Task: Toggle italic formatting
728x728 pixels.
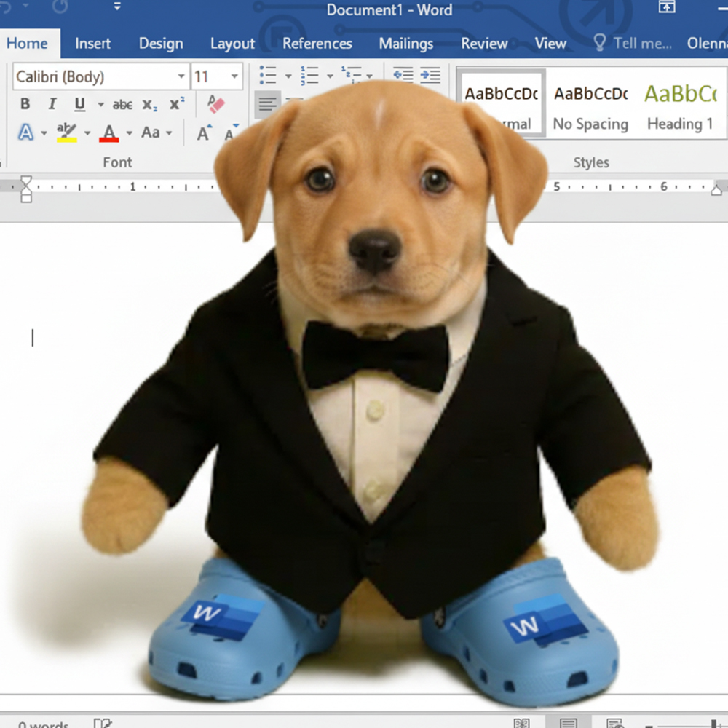Action: pos(52,104)
